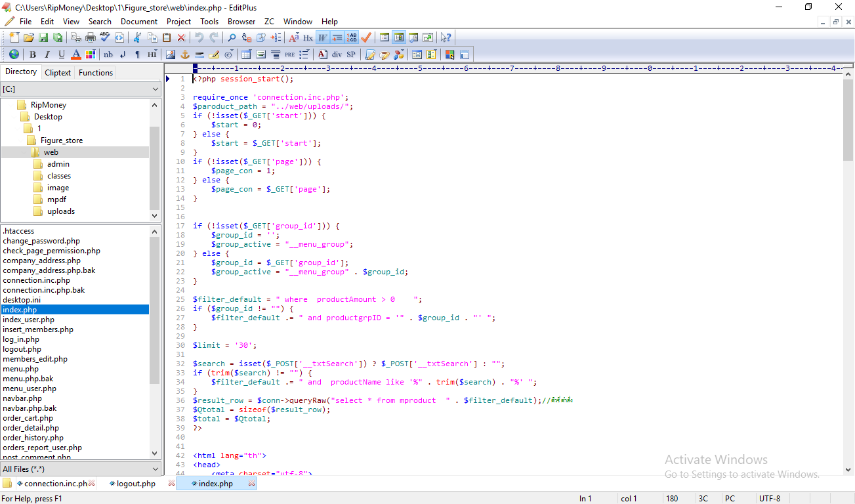Viewport: 855px width, 504px height.
Task: Toggle the auto indent button
Action: click(337, 37)
